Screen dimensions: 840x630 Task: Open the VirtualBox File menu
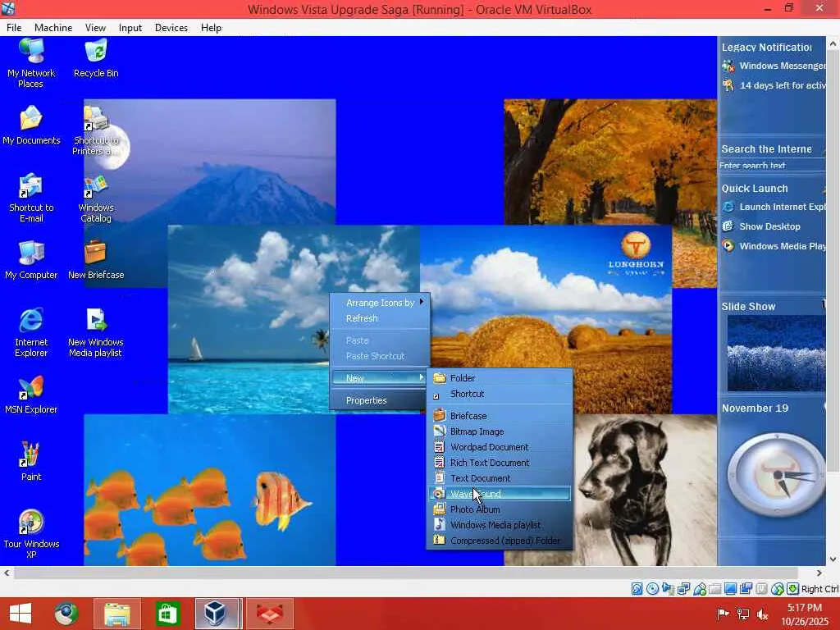14,28
